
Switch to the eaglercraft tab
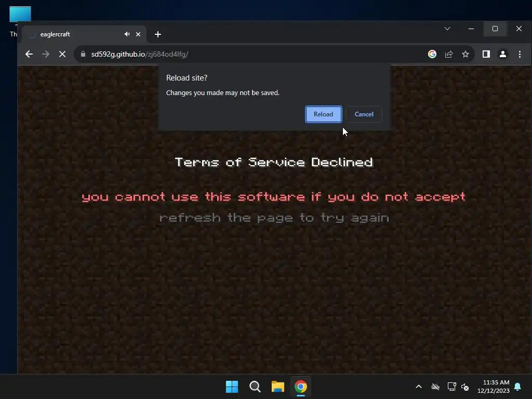point(84,34)
